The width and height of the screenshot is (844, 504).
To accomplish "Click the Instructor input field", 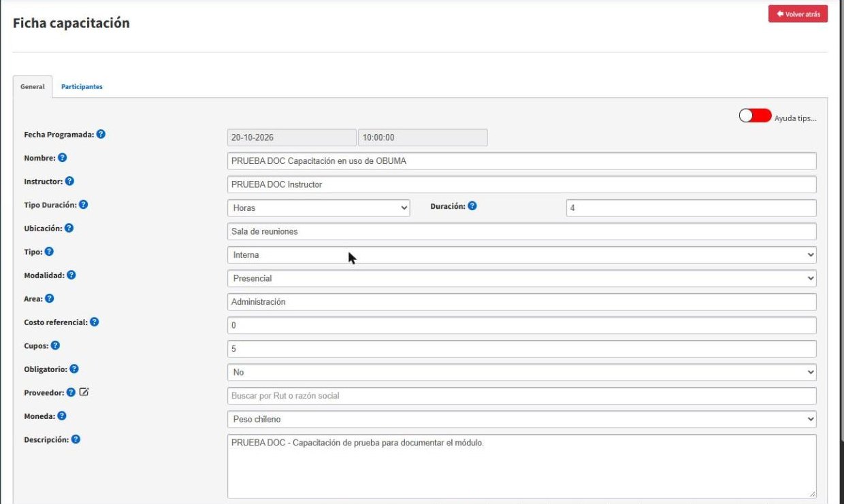I will (521, 184).
